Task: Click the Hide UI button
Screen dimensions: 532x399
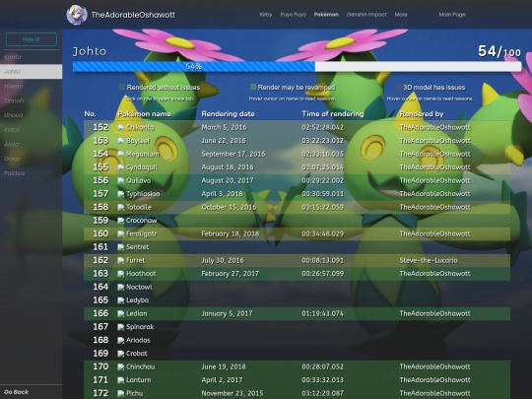Action: 32,39
